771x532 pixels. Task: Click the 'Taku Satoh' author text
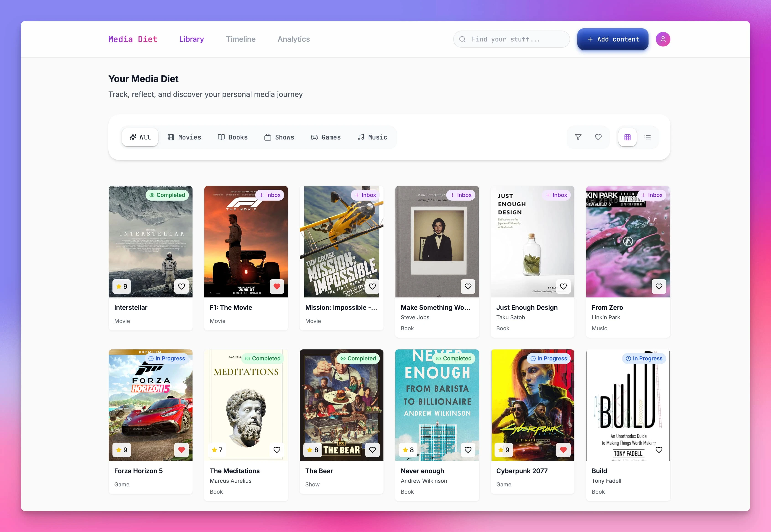point(510,317)
